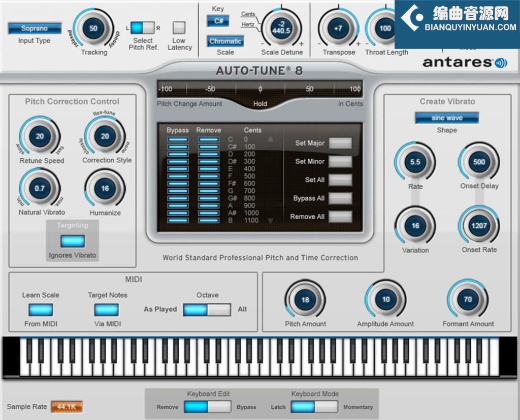Click the vibrato Rate knob showing 5.5
This screenshot has width=520, height=420.
click(415, 162)
